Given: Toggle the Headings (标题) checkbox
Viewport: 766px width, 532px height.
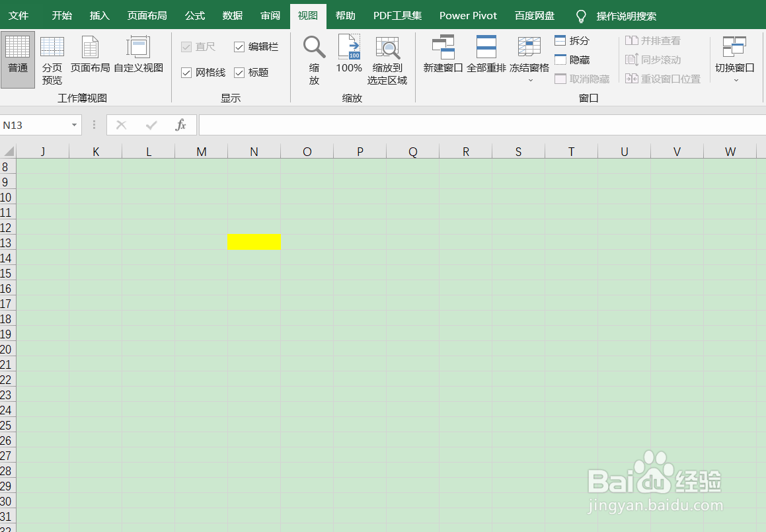Looking at the screenshot, I should [239, 72].
